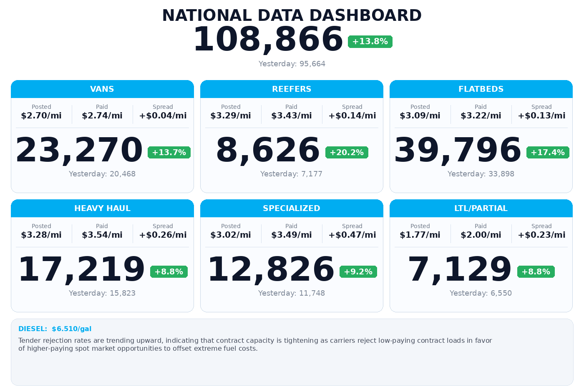Image resolution: width=584 pixels, height=392 pixels.
Task: Open the VANS card header
Action: pos(102,89)
